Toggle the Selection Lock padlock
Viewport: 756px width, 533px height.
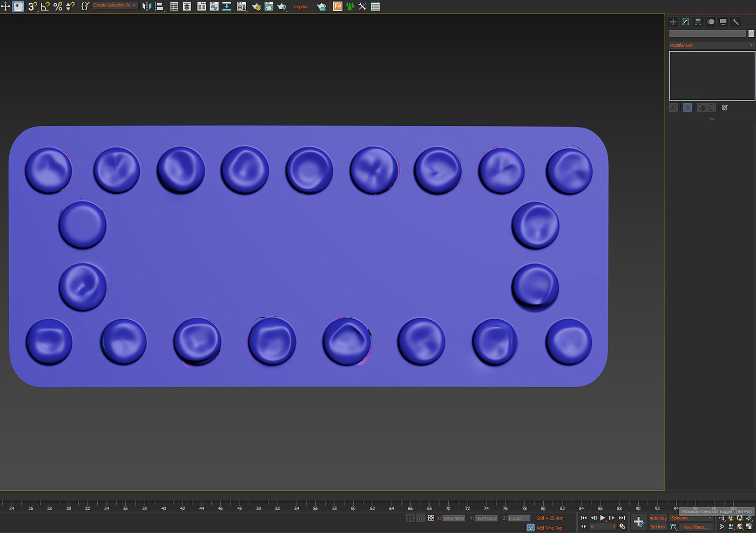420,518
